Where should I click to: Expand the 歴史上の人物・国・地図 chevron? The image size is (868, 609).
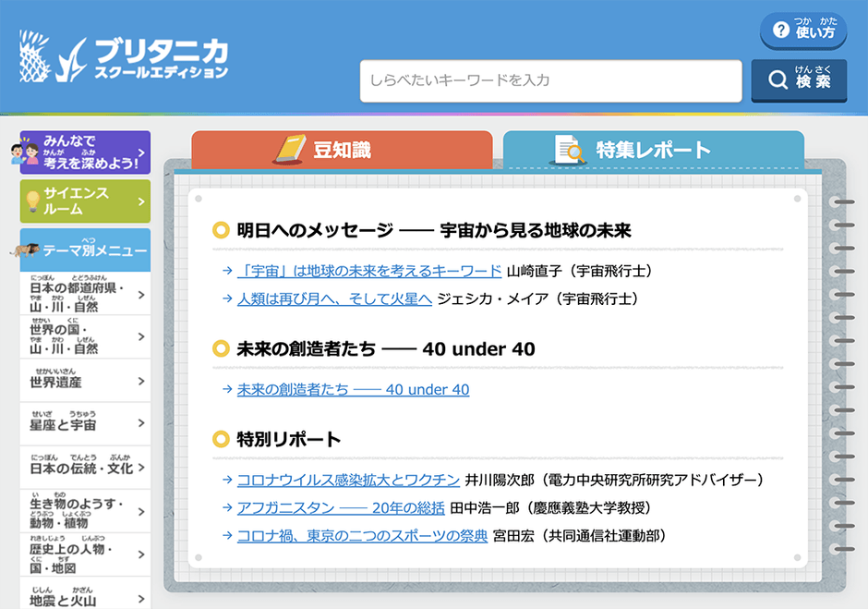[x=141, y=555]
